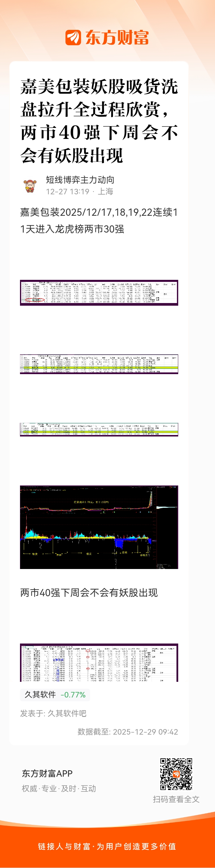Click the QR code to view full article
Screen dimensions: 215x868
coord(176,774)
